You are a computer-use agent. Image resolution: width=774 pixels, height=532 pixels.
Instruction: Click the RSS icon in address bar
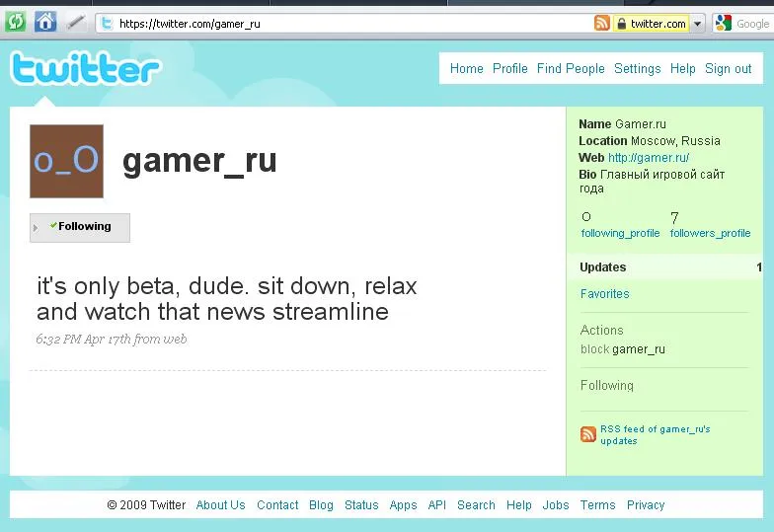click(x=602, y=24)
